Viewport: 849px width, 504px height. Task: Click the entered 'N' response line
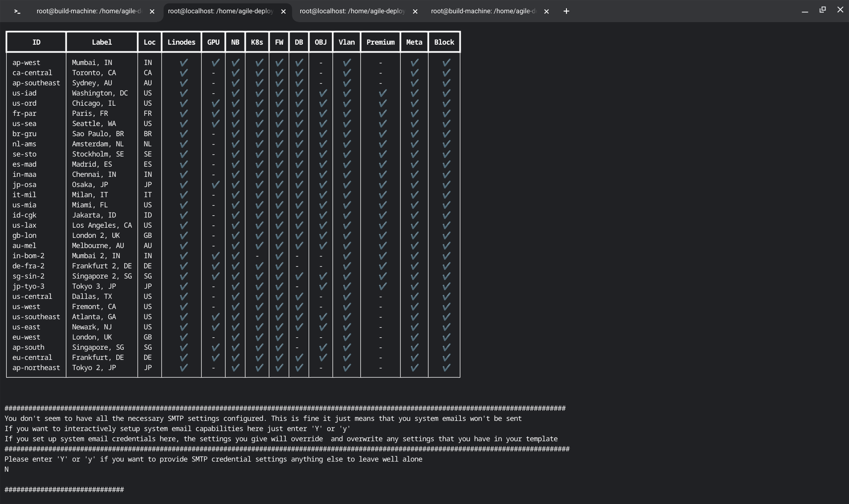point(7,470)
